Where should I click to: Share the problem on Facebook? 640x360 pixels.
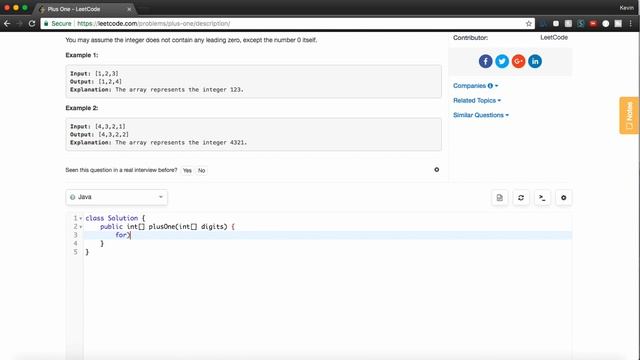click(485, 61)
